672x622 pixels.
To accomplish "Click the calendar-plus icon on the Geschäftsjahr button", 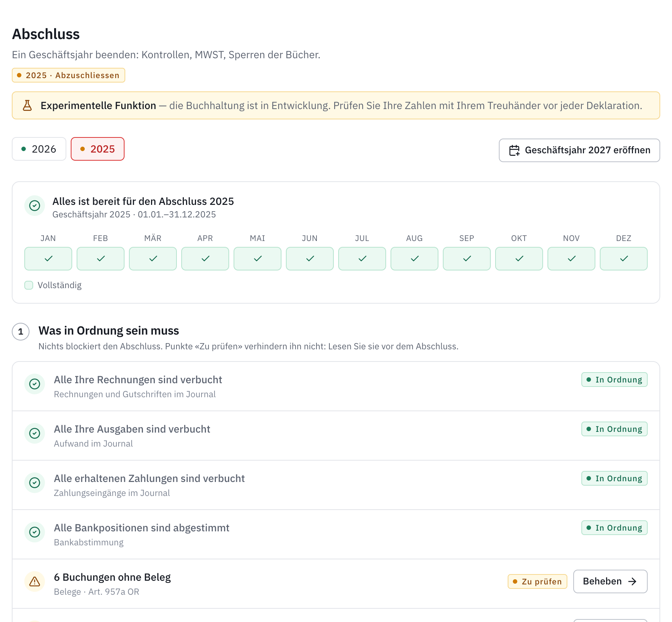I will coord(514,150).
